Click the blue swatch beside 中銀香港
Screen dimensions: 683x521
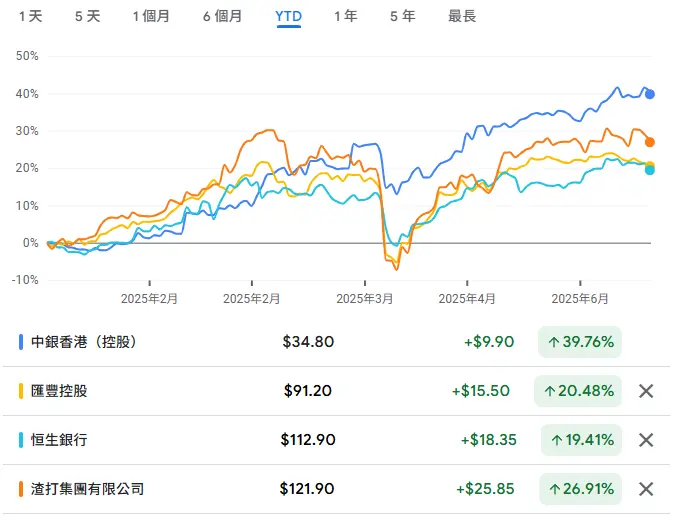[x=21, y=342]
